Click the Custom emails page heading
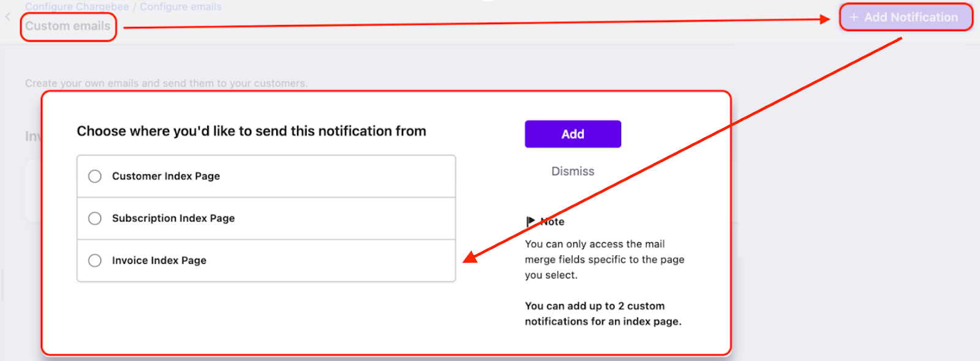The width and height of the screenshot is (980, 361). click(68, 26)
